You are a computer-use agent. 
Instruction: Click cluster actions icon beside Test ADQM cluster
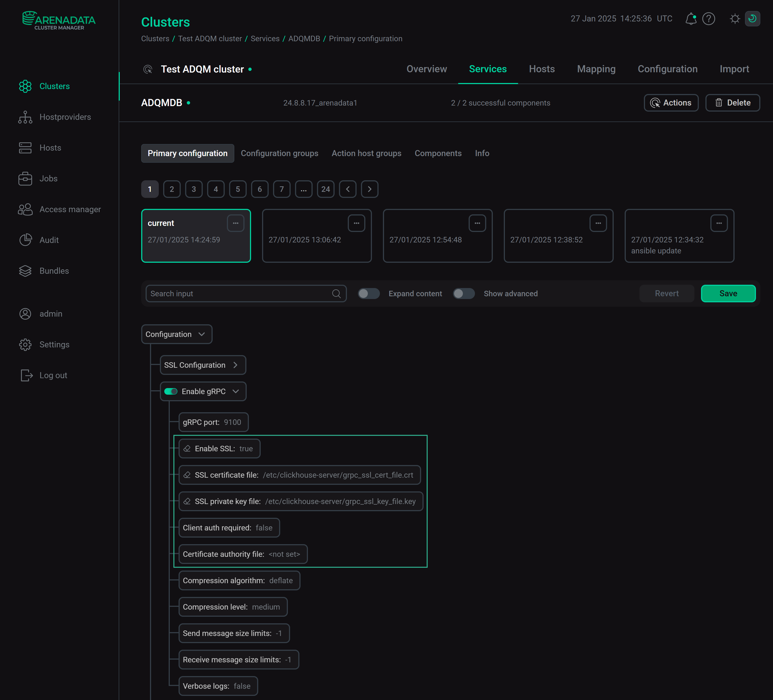click(148, 69)
